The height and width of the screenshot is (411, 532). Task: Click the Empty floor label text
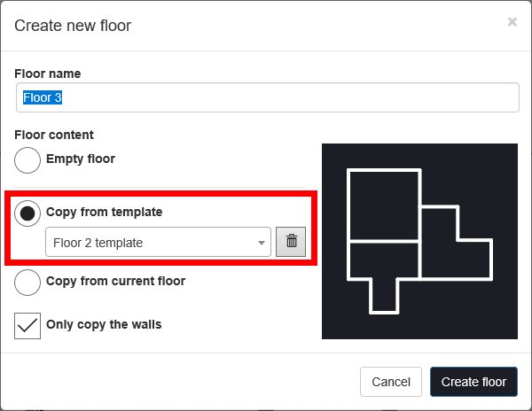[81, 159]
